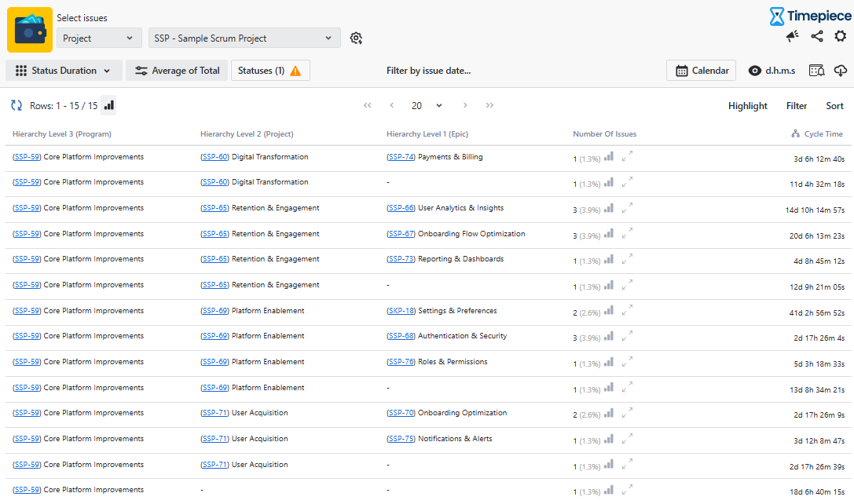Open the Status Duration report type dropdown
Screen dimensions: 854x504
pos(64,70)
